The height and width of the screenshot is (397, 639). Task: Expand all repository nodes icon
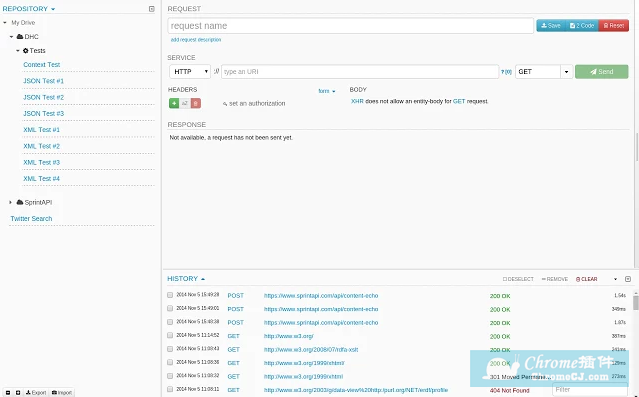tap(18, 393)
